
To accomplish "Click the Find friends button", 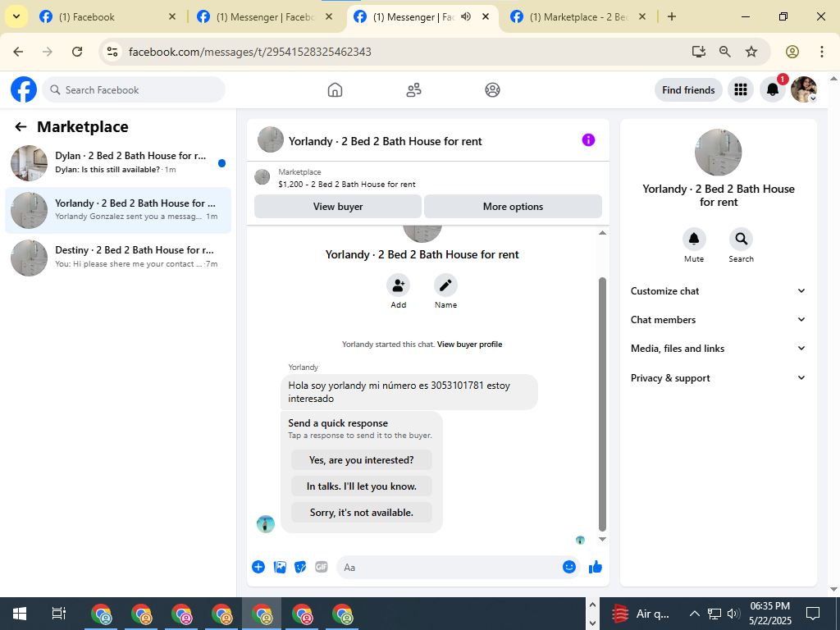I will (688, 90).
